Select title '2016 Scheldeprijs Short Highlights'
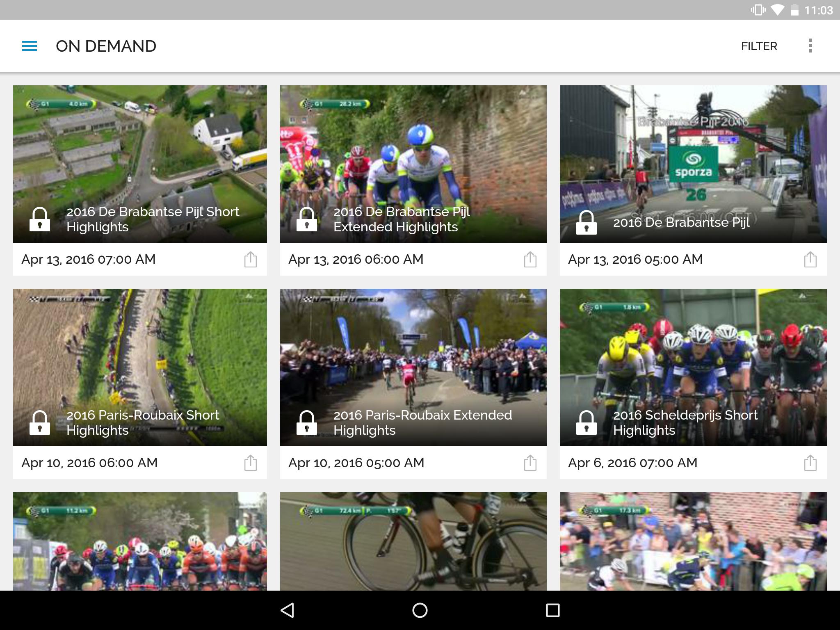The width and height of the screenshot is (840, 630). tap(685, 422)
